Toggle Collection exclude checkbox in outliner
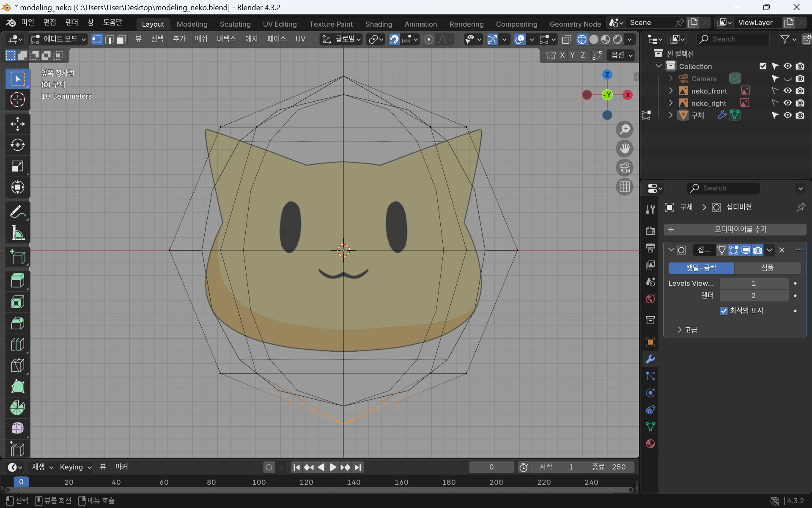Viewport: 812px width, 508px height. [x=763, y=66]
